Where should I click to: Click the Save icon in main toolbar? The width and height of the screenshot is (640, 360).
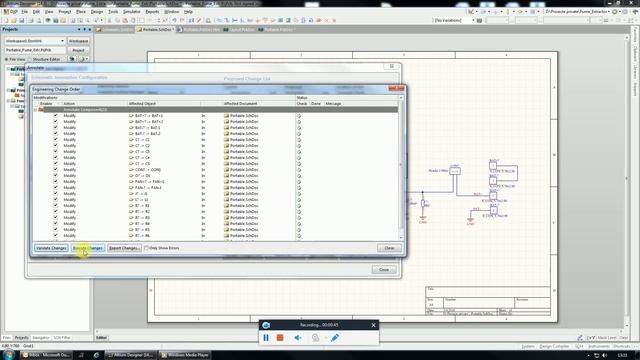(x=22, y=20)
